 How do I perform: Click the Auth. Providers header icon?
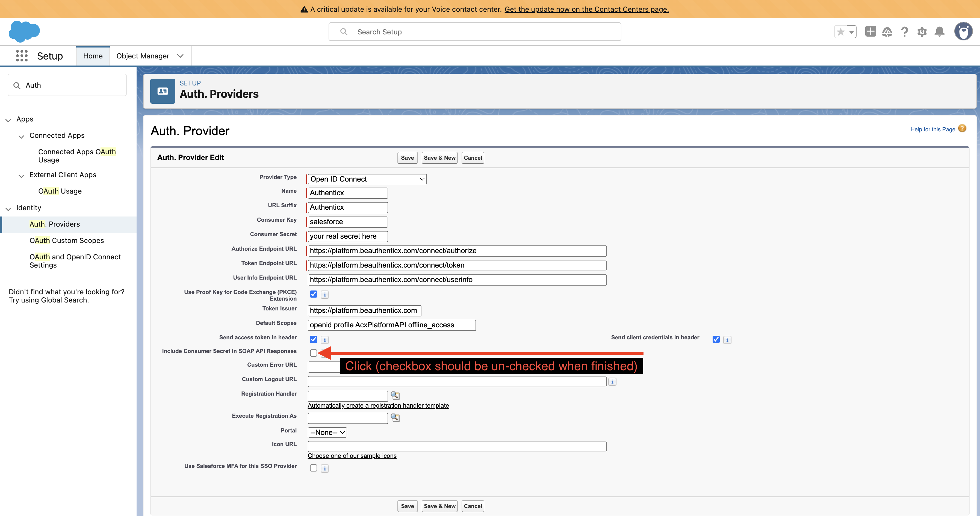pos(163,91)
